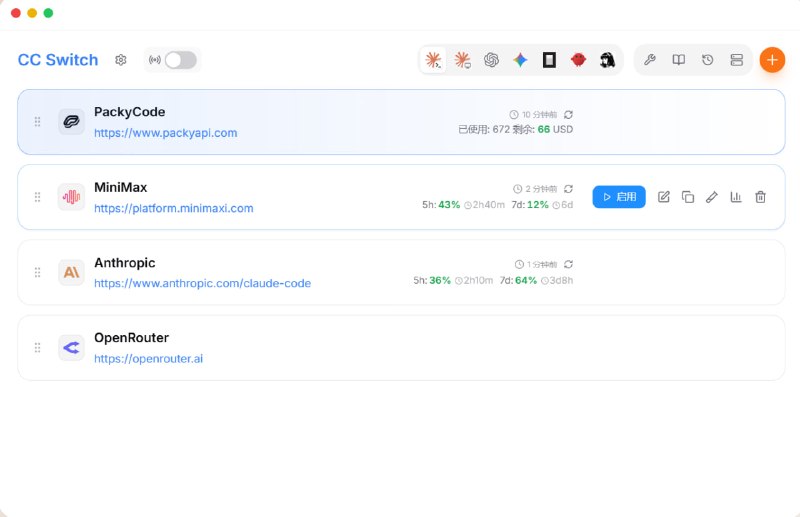Open https://openrouter.ai link
The image size is (800, 517).
click(148, 359)
